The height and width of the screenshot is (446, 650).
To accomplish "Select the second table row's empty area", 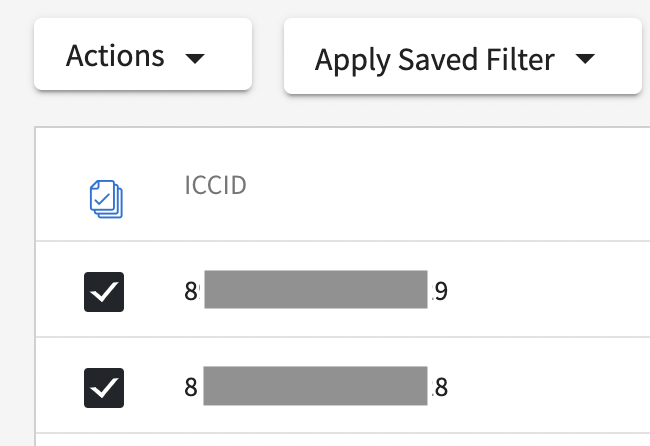I will point(547,385).
